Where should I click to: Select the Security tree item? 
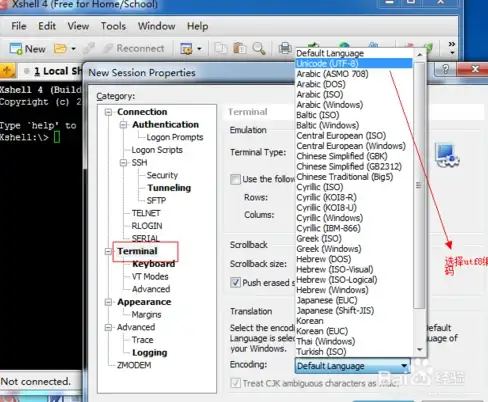coord(162,175)
